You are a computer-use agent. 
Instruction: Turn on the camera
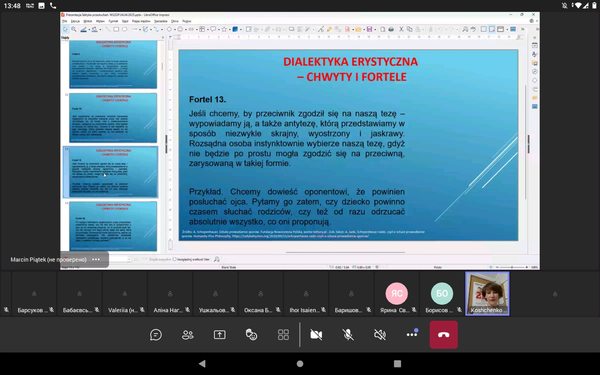pos(316,335)
